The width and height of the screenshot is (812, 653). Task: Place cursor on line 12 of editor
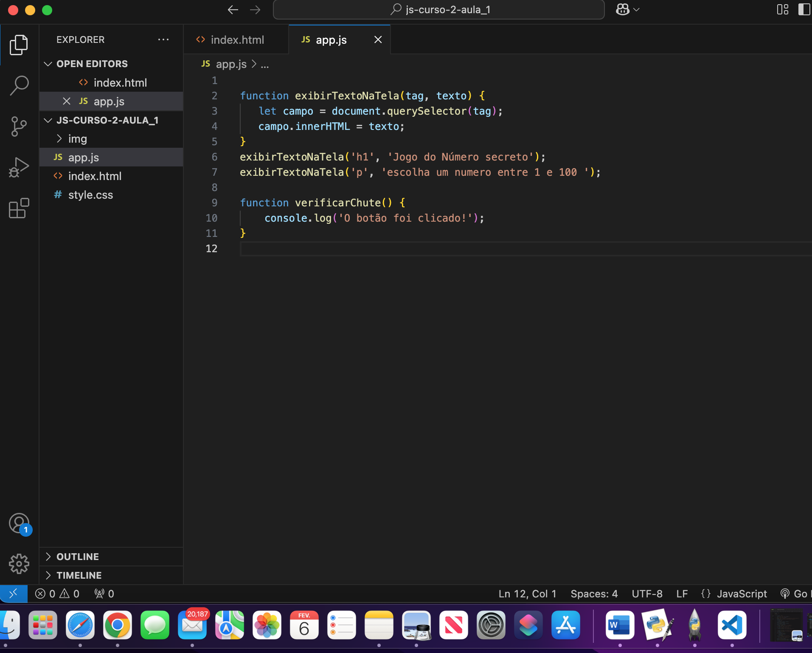pos(525,249)
